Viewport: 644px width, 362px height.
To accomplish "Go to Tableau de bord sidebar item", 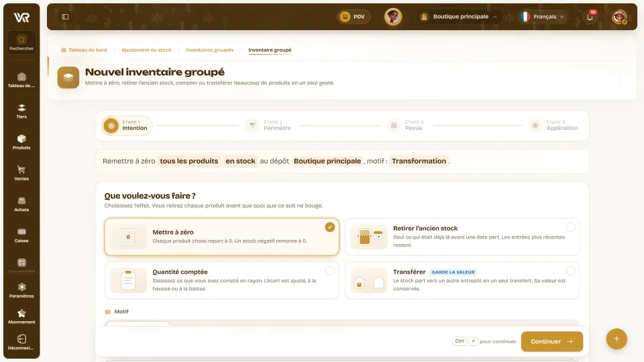I will coord(21,80).
